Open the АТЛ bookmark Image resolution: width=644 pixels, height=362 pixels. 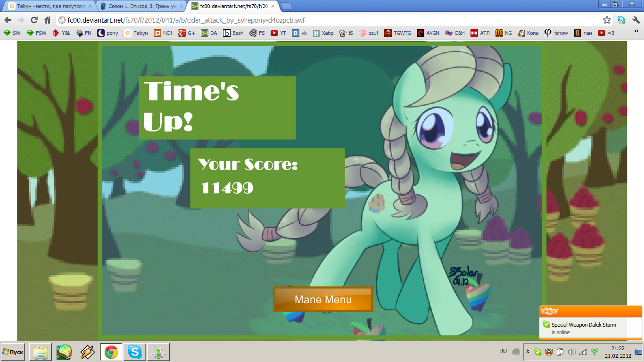click(480, 33)
